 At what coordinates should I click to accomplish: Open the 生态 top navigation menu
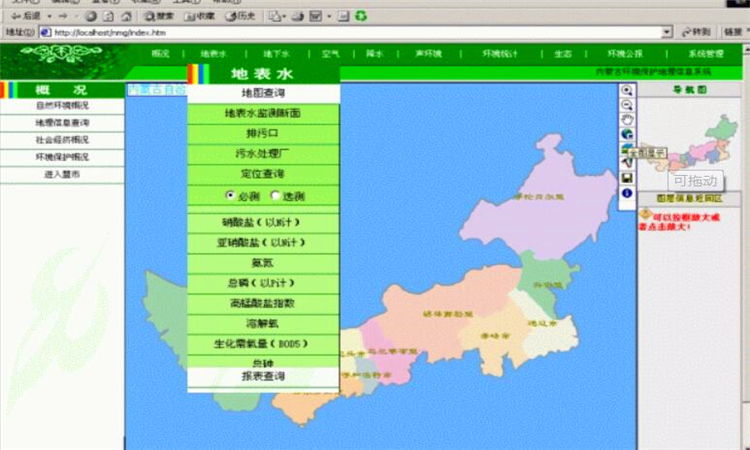tap(563, 54)
